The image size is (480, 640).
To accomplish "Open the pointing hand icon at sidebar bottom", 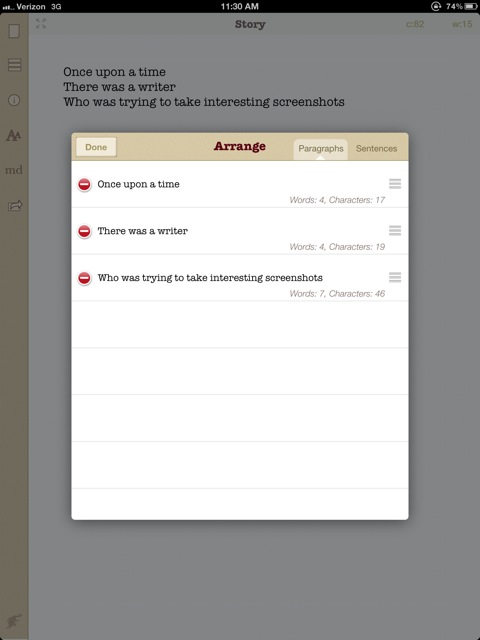I will pos(14,621).
